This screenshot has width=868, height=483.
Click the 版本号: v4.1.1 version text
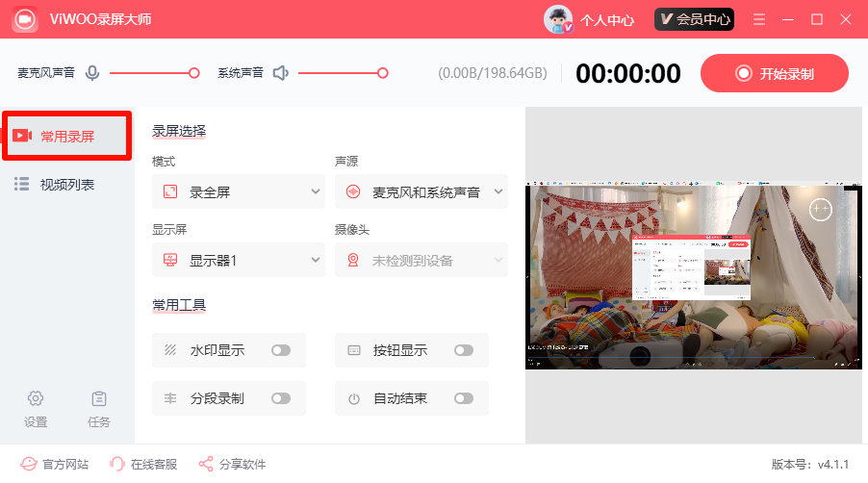click(810, 464)
